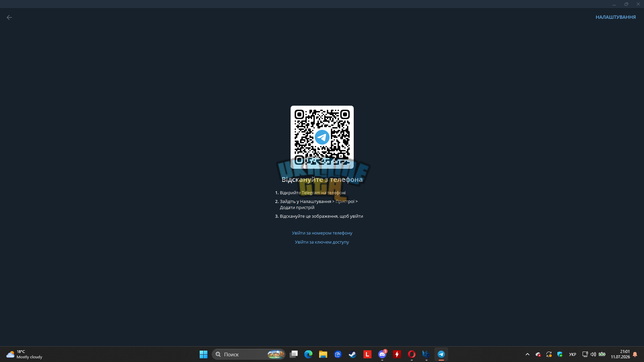This screenshot has height=362, width=644.
Task: Click the heading 'Відскануйте з телефона'
Action: (x=322, y=179)
